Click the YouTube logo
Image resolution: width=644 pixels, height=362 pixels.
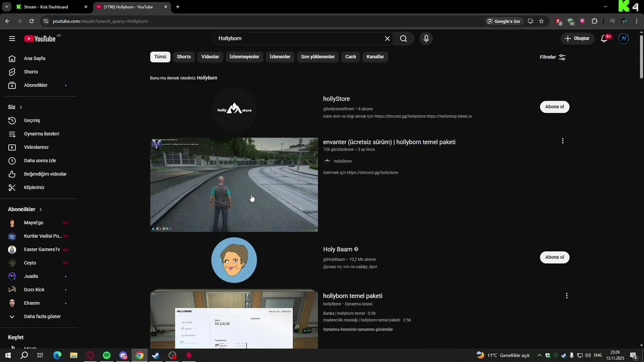pos(40,39)
